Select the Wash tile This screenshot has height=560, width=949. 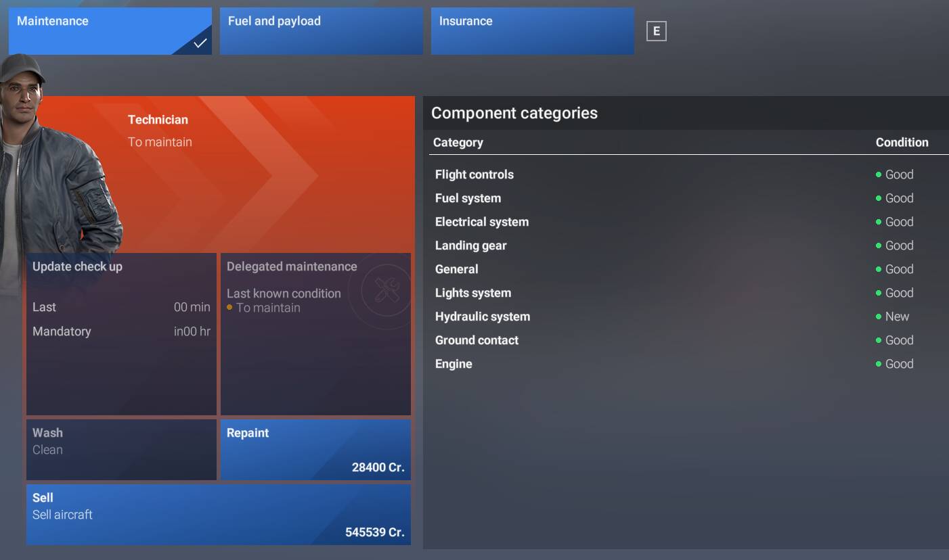(x=121, y=450)
